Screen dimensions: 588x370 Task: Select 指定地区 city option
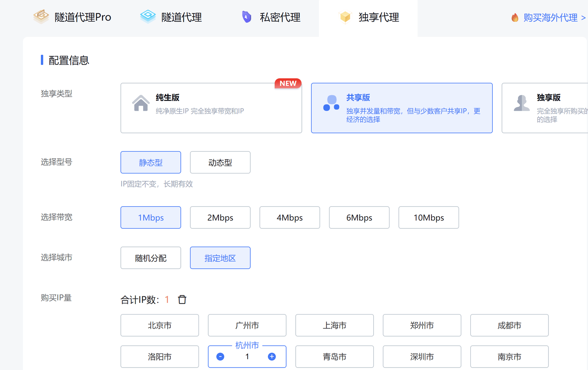(x=220, y=258)
